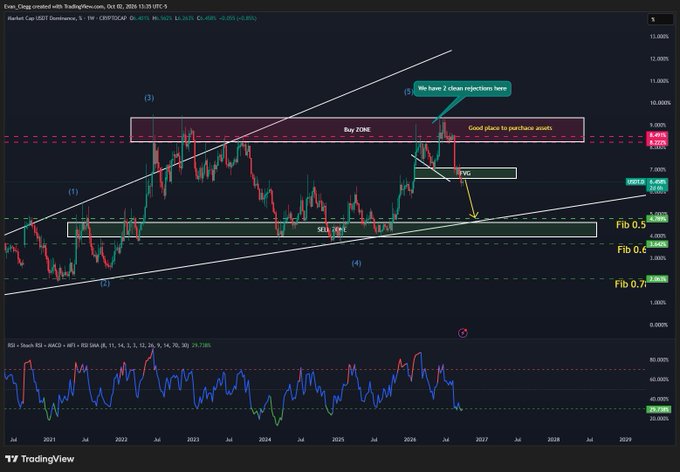Click the Fib 0.7 label
The width and height of the screenshot is (680, 472).
click(x=630, y=284)
